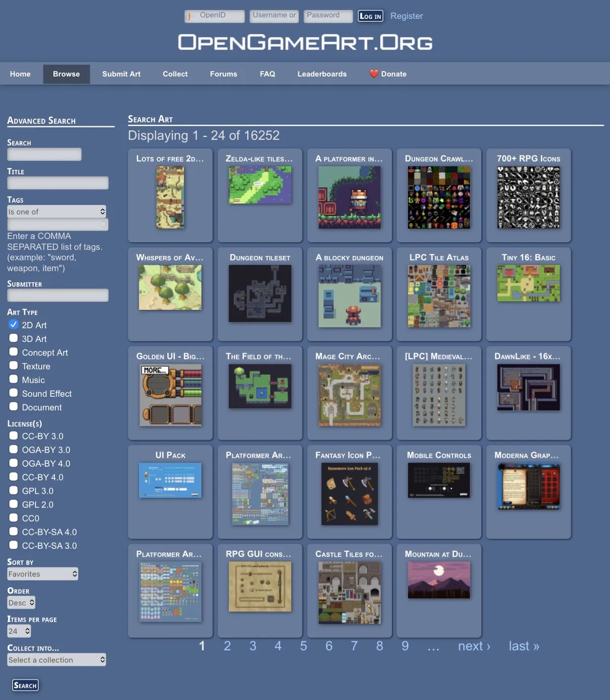
Task: Open Whispers of Av thumbnail image
Action: point(170,288)
